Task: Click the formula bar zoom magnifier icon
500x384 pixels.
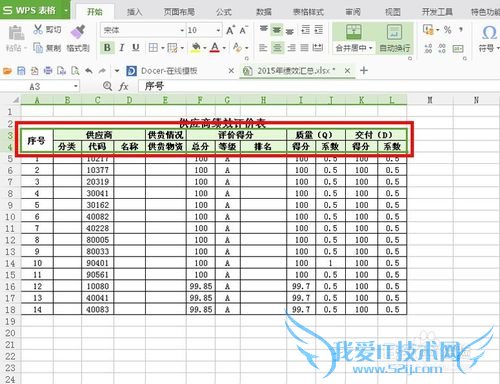Action: pyautogui.click(x=107, y=86)
